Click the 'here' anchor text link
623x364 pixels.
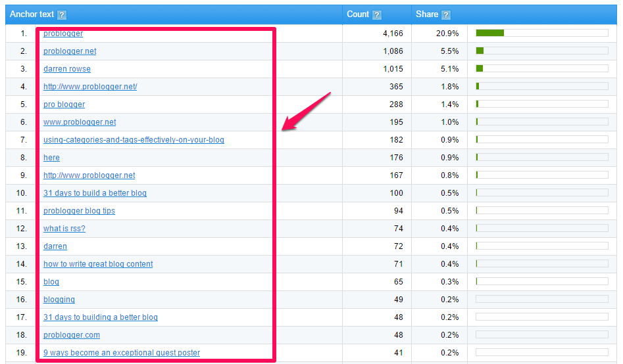51,158
